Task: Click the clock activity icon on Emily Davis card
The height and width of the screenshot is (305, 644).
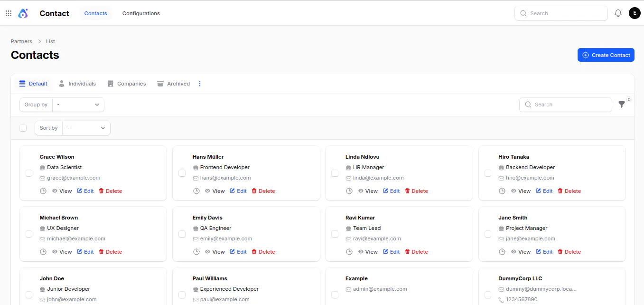Action: pyautogui.click(x=196, y=252)
